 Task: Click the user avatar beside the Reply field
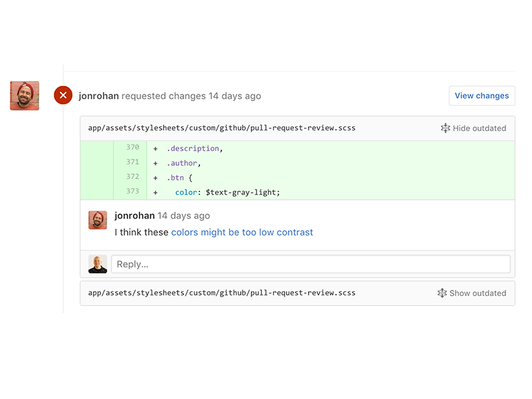tap(98, 264)
